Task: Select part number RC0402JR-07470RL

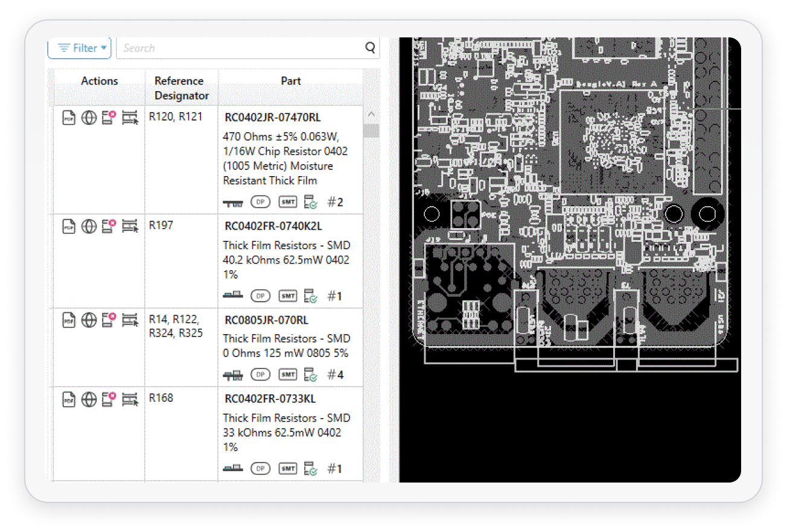Action: click(273, 118)
